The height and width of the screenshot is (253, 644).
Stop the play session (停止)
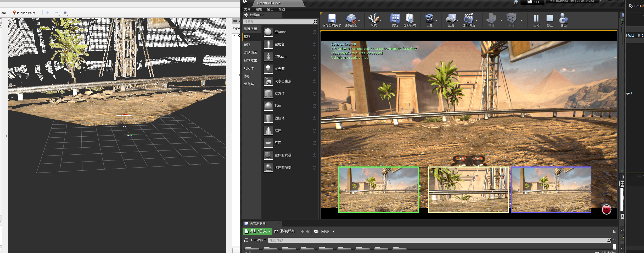click(x=550, y=18)
